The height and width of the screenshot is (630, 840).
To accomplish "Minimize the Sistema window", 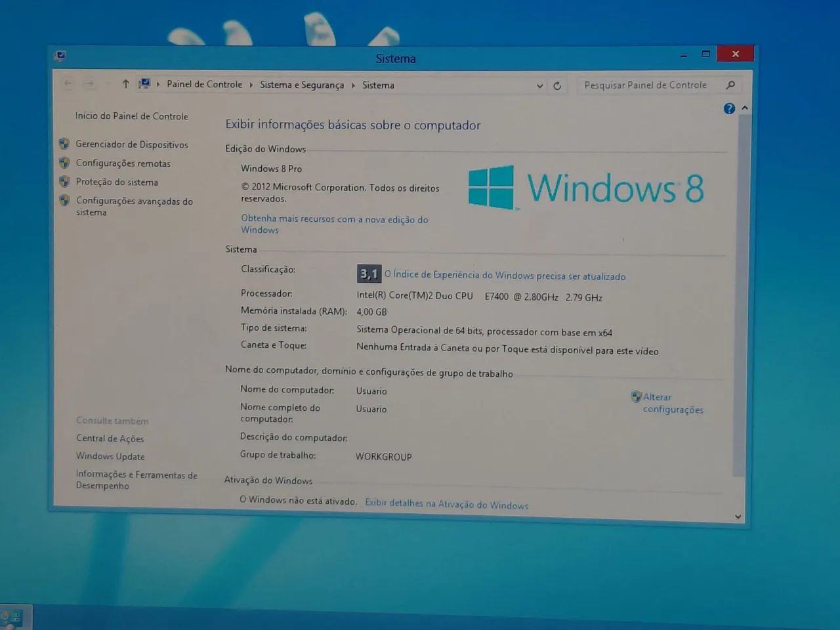I will point(683,55).
